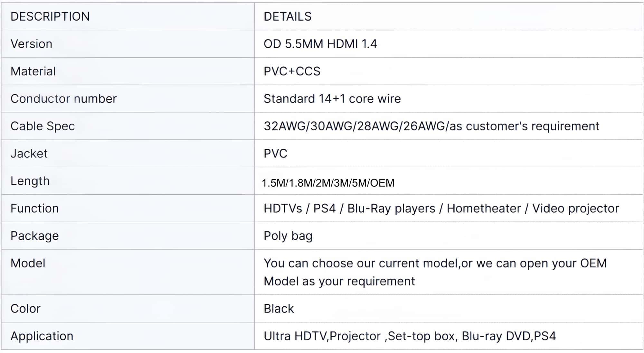The width and height of the screenshot is (644, 353).
Task: Select the Jacket row label
Action: tap(29, 153)
